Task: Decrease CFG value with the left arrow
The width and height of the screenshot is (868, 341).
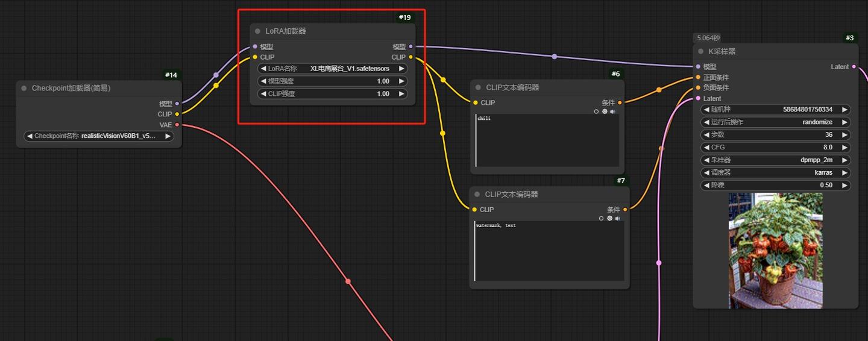Action: pyautogui.click(x=706, y=148)
